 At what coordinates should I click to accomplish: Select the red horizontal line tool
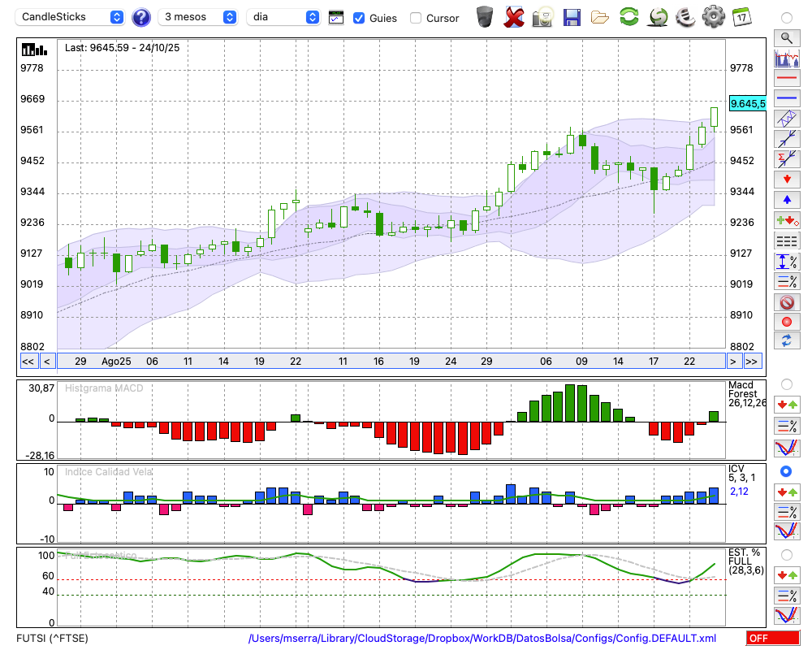pyautogui.click(x=786, y=78)
